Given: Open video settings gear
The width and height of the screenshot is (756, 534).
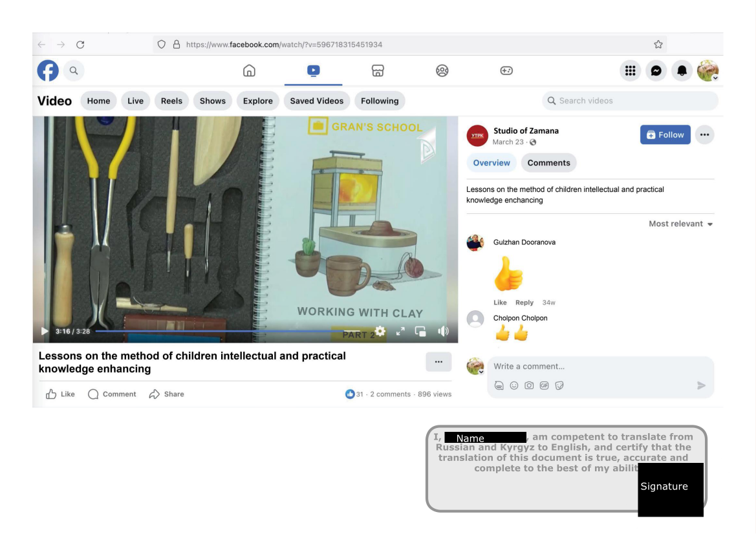Looking at the screenshot, I should 380,331.
